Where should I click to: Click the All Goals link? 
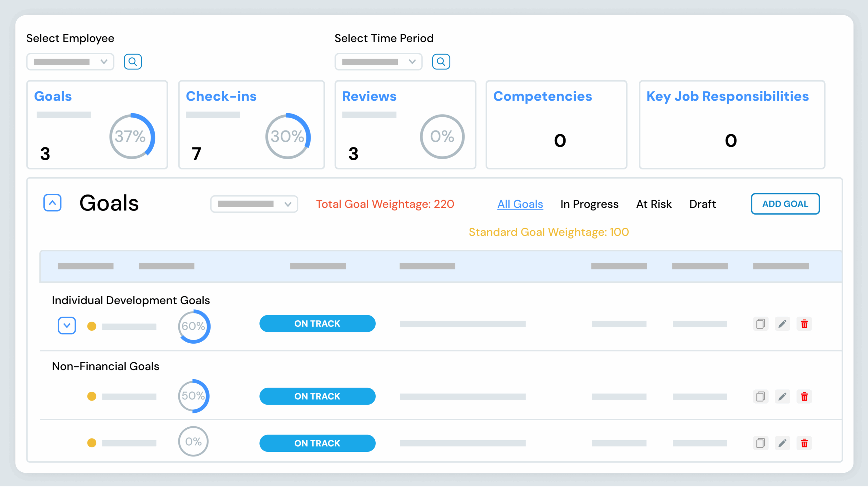[520, 204]
